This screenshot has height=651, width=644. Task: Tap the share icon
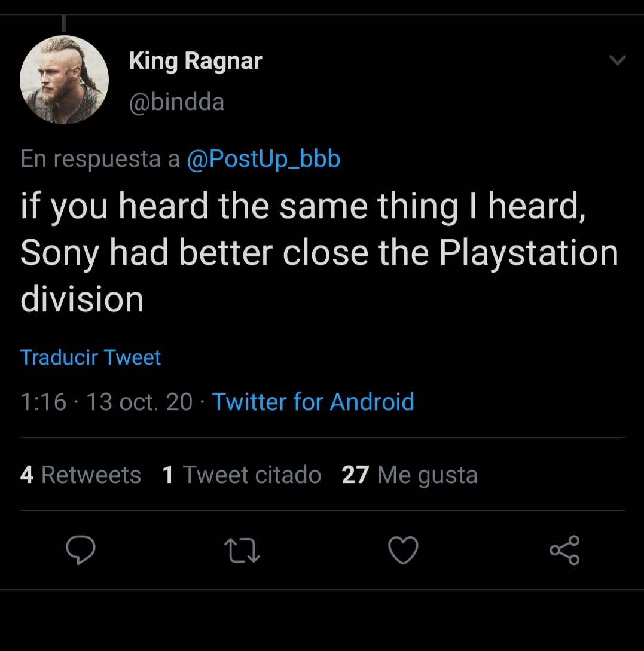(564, 550)
